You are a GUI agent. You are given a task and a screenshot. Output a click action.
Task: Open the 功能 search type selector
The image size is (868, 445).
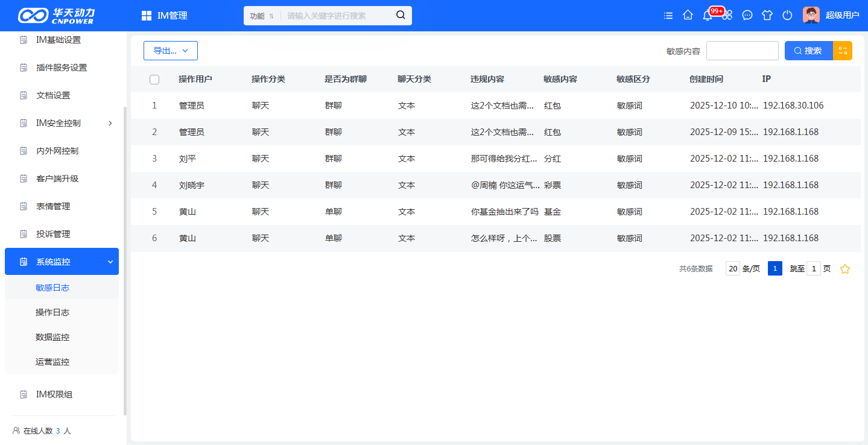[262, 16]
